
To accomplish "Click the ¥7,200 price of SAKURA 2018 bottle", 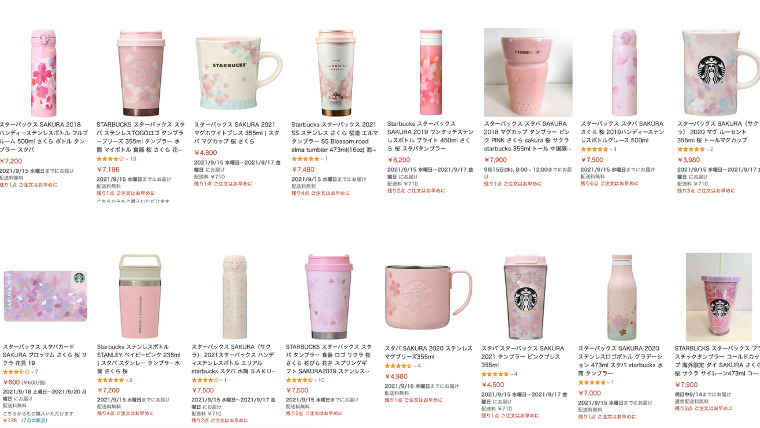I will (x=11, y=161).
